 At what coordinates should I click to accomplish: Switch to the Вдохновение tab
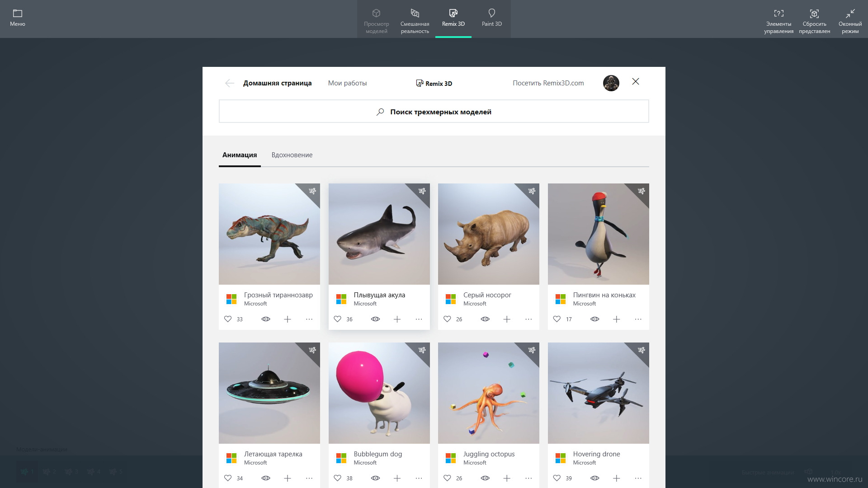[292, 155]
